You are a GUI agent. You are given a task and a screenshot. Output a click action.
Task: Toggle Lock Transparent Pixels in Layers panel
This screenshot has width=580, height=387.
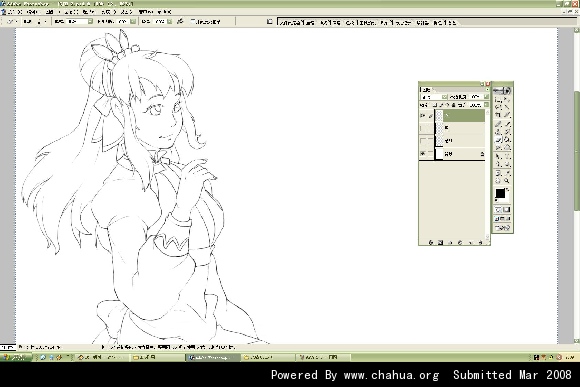coord(435,105)
